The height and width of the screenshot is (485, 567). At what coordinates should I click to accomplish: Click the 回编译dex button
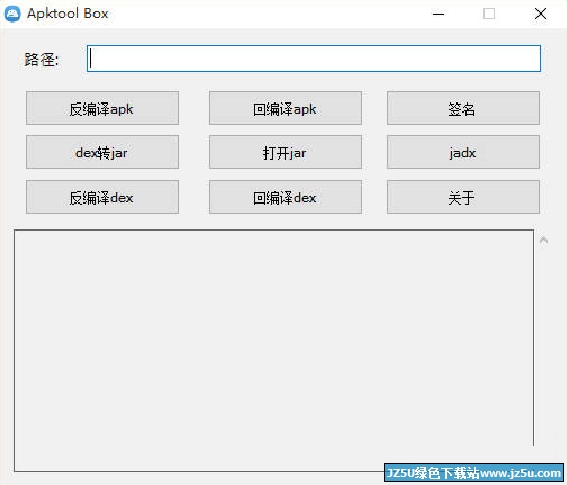point(285,197)
